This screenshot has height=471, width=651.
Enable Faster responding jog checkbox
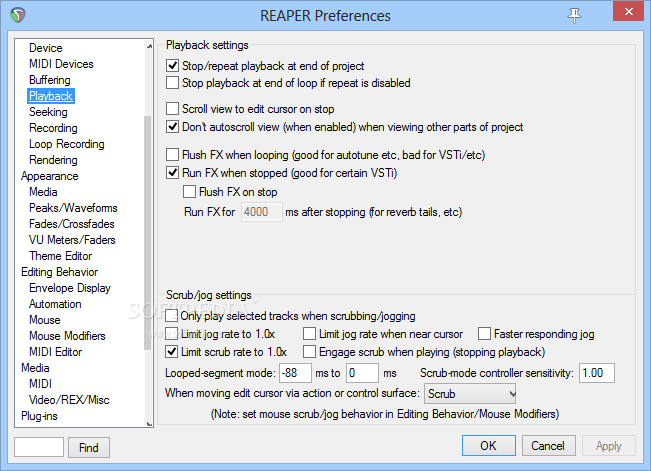tap(485, 334)
